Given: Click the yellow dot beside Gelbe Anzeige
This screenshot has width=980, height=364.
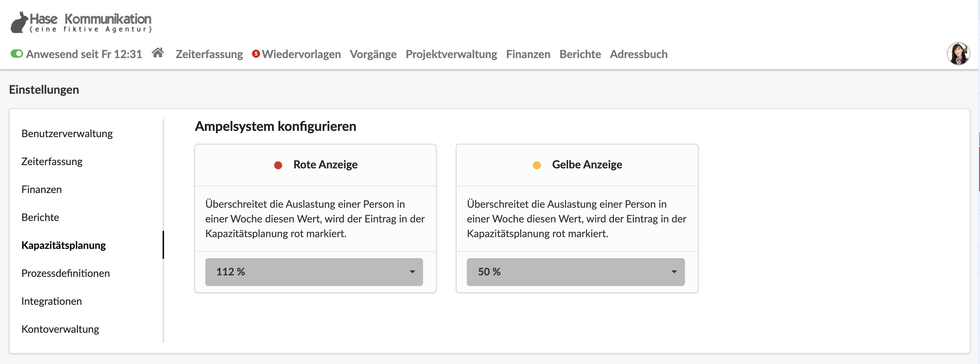Looking at the screenshot, I should coord(536,165).
